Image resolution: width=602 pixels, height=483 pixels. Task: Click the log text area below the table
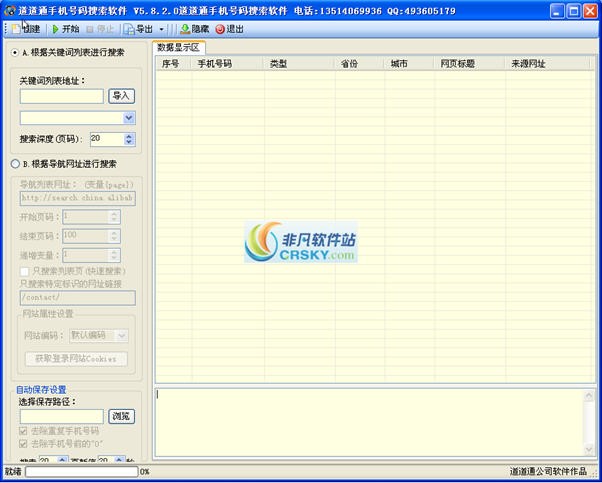pyautogui.click(x=369, y=422)
